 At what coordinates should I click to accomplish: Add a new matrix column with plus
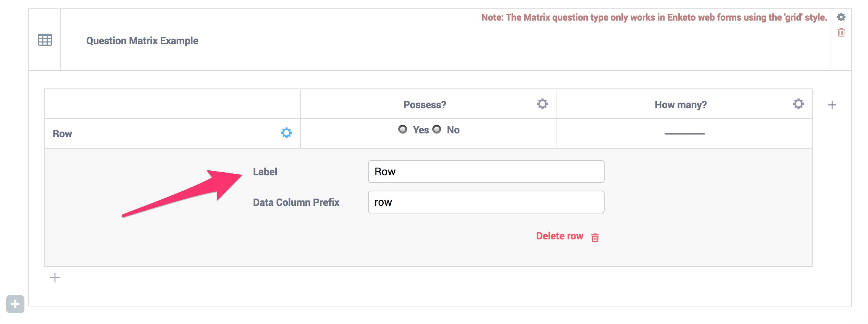pyautogui.click(x=832, y=105)
